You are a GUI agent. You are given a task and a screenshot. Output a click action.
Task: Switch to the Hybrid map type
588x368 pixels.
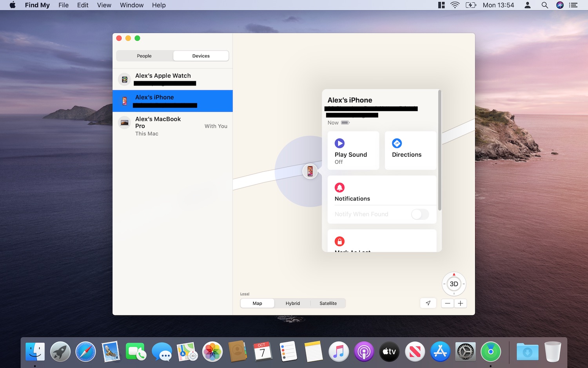pyautogui.click(x=292, y=303)
